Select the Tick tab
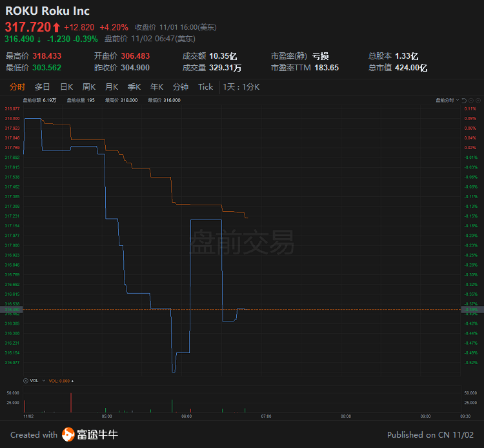Image resolution: width=484 pixels, height=448 pixels. pyautogui.click(x=206, y=87)
